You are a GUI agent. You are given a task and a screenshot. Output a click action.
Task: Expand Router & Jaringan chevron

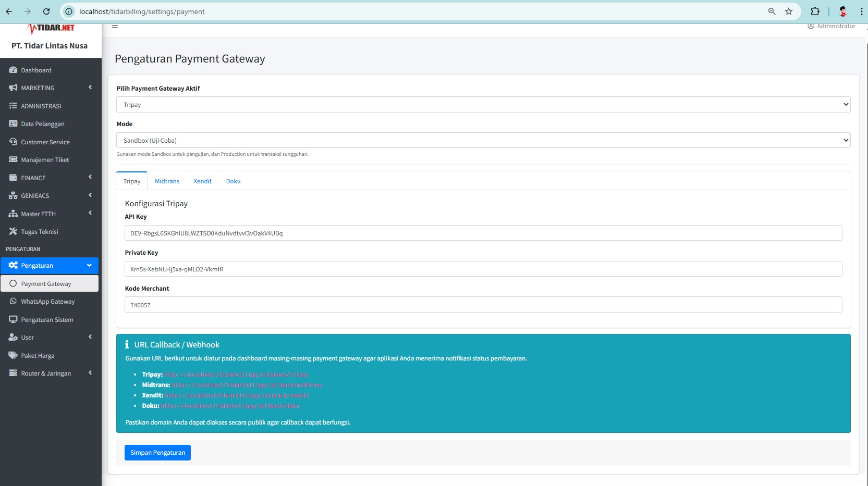tap(90, 373)
